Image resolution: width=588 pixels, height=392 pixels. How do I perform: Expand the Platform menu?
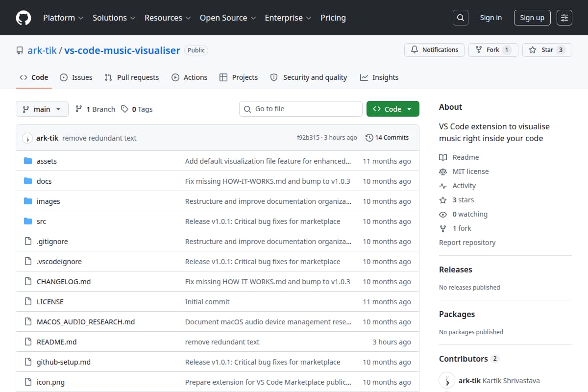click(x=63, y=18)
